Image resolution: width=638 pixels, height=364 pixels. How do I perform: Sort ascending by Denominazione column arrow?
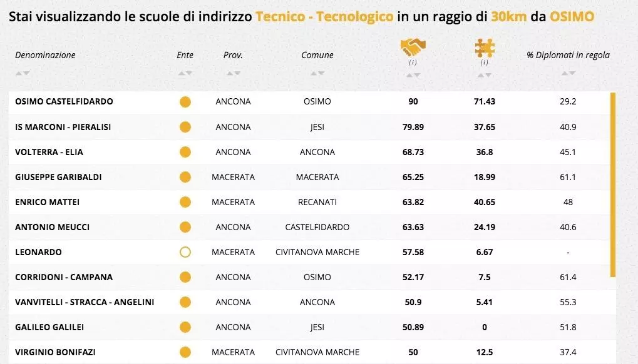click(19, 74)
